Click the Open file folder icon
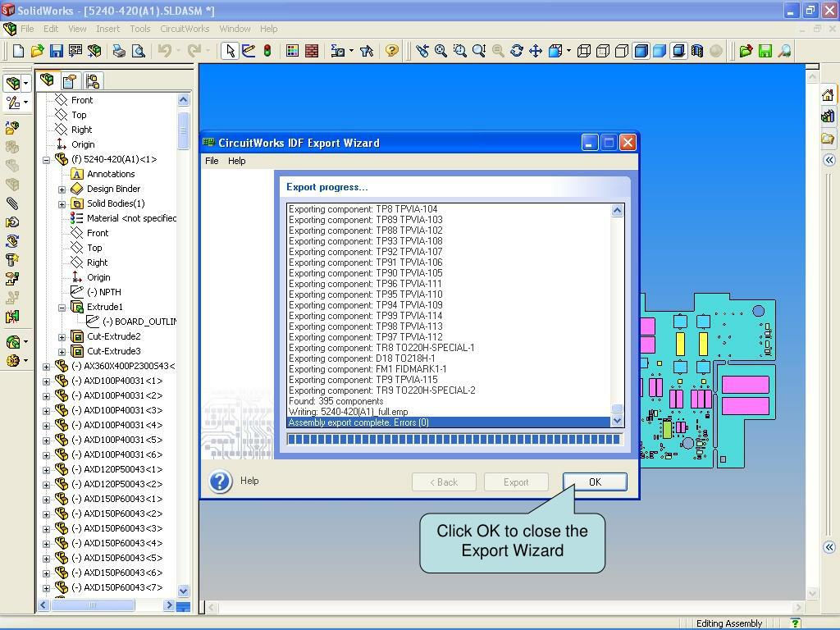 [37, 51]
